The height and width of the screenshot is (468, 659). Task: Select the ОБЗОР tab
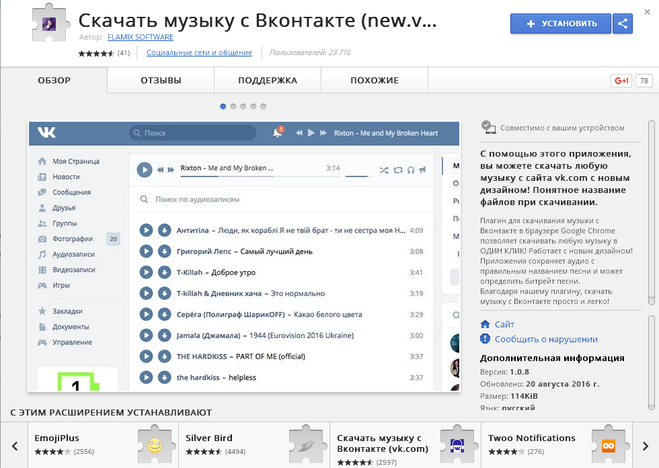coord(54,80)
